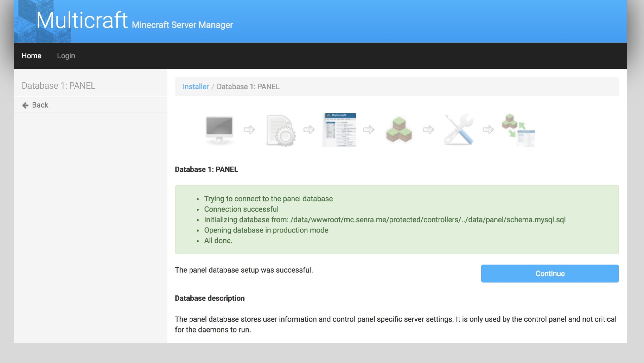Click the arrow between monitor and document icons
This screenshot has width=644, height=363.
tap(249, 129)
